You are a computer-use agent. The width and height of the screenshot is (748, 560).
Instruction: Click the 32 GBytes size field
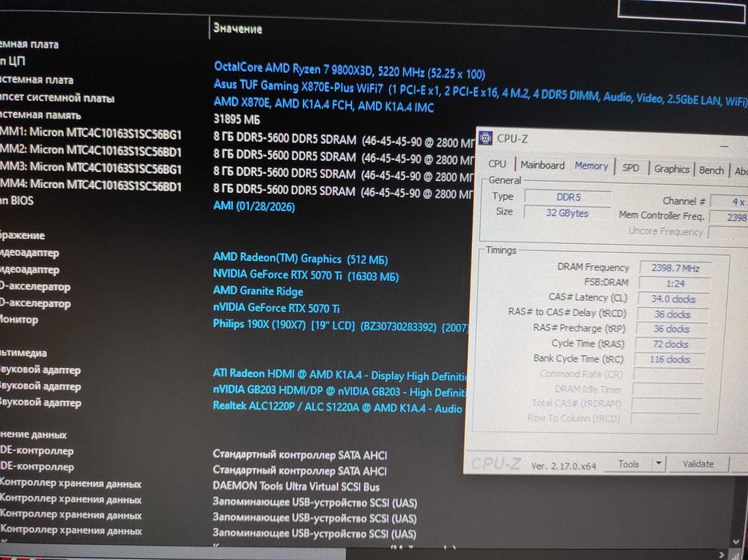567,214
